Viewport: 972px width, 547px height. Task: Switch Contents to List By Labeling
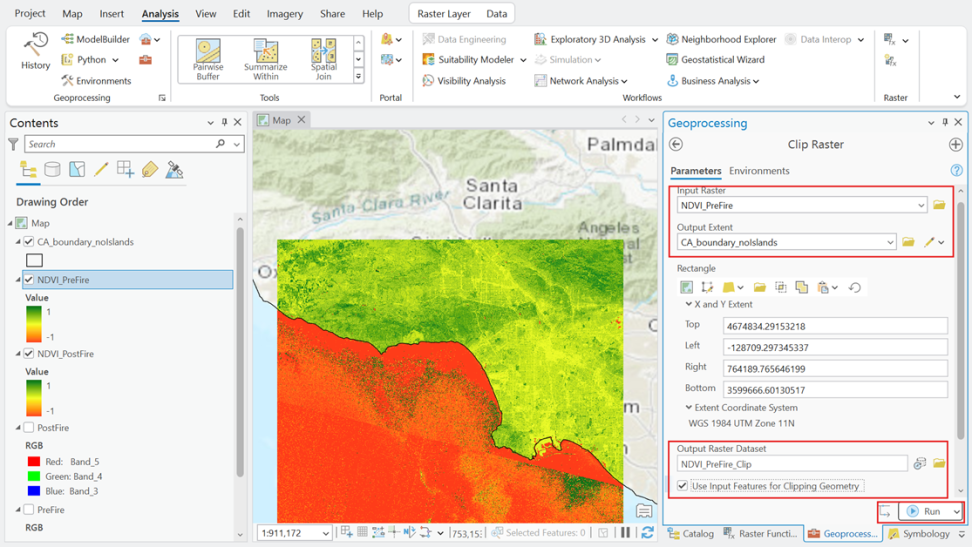[x=149, y=170]
